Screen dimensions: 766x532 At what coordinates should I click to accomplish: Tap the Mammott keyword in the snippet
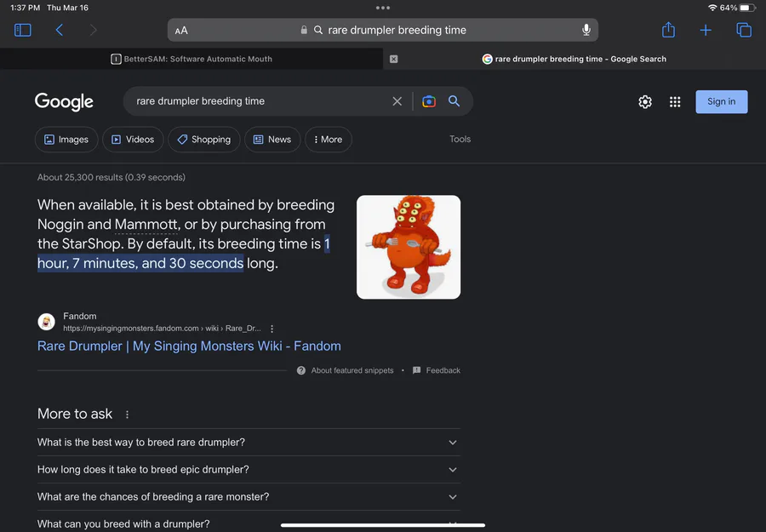pyautogui.click(x=146, y=224)
